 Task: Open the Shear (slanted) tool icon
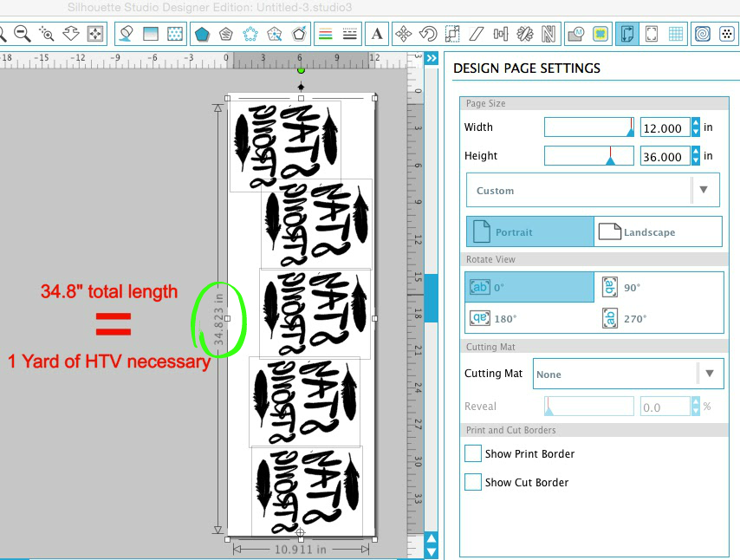coord(477,34)
